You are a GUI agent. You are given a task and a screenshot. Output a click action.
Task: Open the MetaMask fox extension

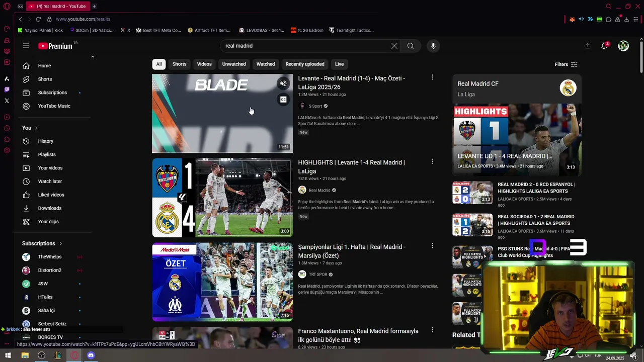(572, 19)
